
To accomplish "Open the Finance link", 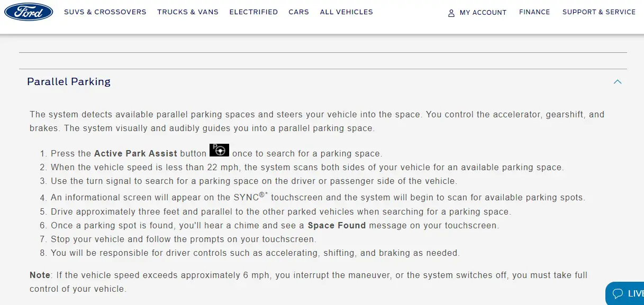I will tap(534, 12).
